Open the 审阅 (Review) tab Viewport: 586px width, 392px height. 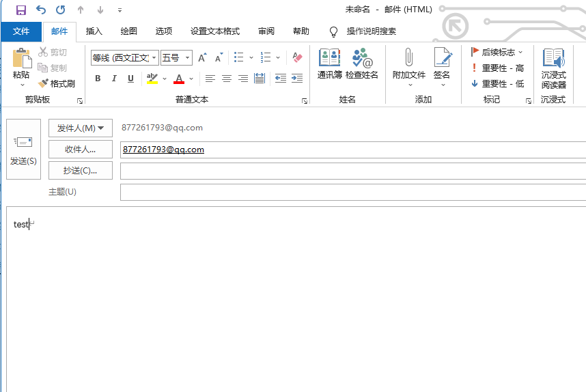pyautogui.click(x=266, y=31)
